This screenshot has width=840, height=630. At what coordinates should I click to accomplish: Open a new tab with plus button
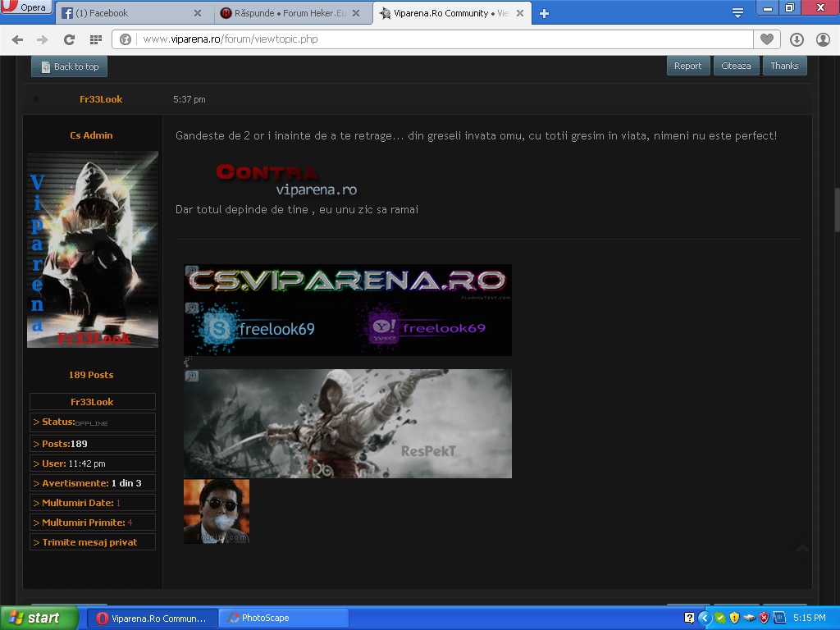[x=544, y=14]
